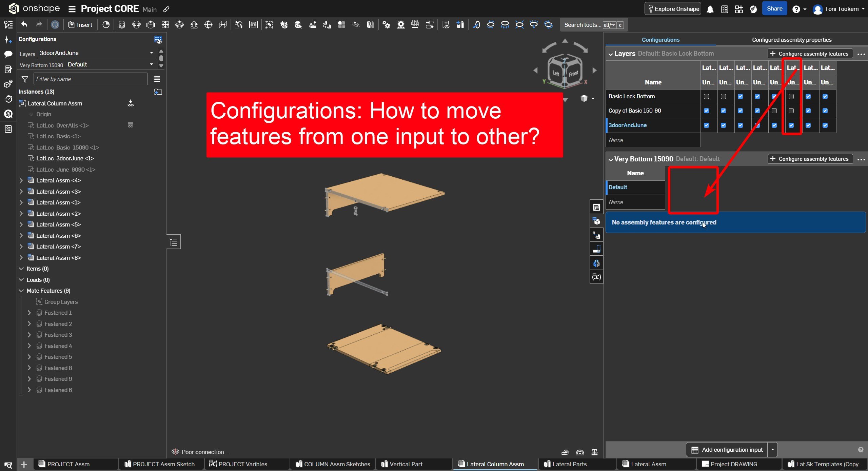868x471 pixels.
Task: Click the Fix instance icon beside Lateral Column Assm
Action: point(131,103)
